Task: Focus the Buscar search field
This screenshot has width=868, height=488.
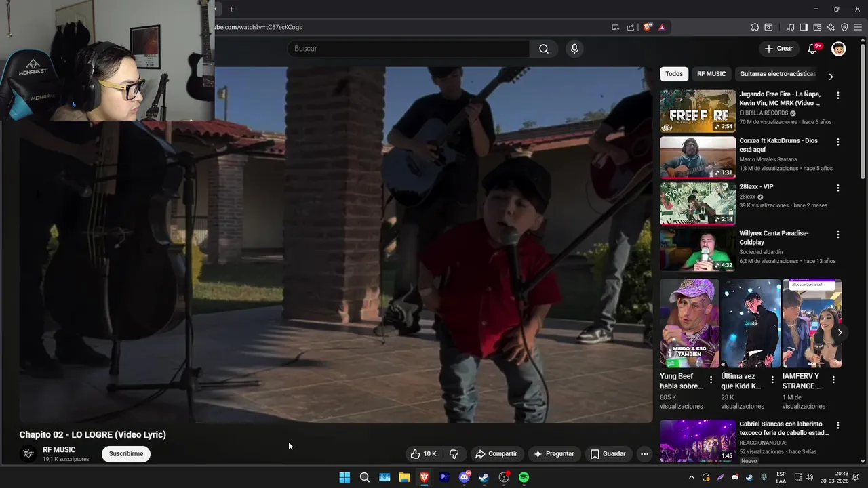Action: pos(408,49)
